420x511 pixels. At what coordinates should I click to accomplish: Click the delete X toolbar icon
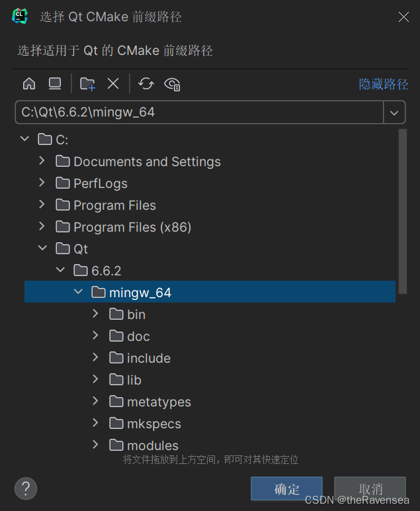113,84
